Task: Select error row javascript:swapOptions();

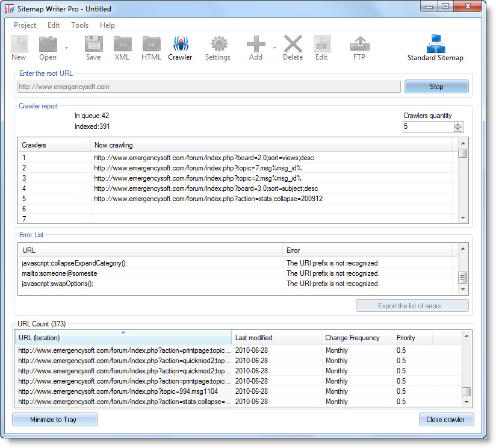Action: 237,284
